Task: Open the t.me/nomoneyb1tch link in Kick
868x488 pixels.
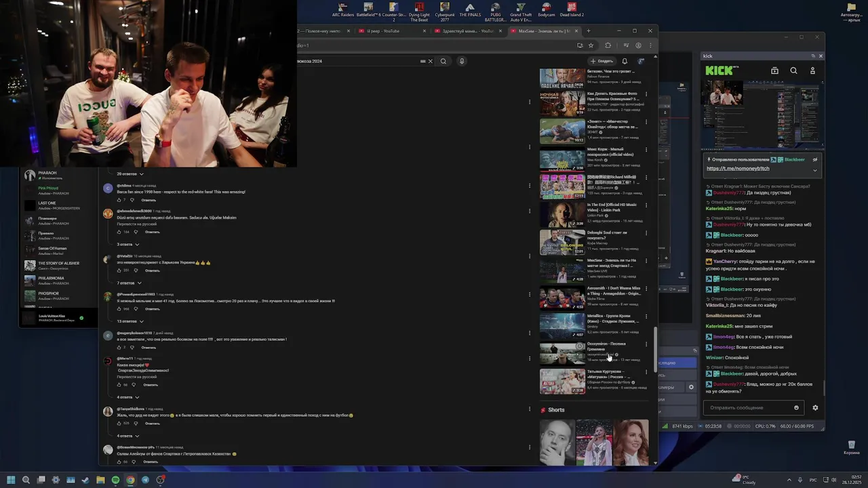Action: click(x=738, y=169)
